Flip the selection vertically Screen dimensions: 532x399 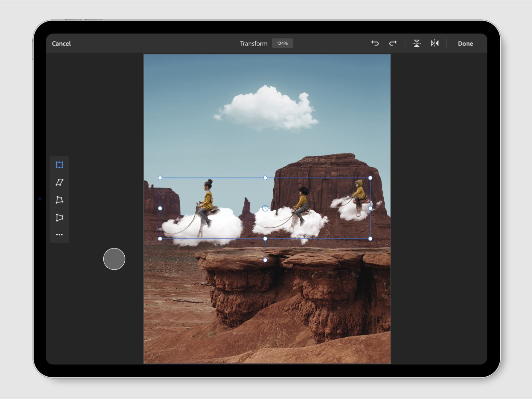(417, 43)
